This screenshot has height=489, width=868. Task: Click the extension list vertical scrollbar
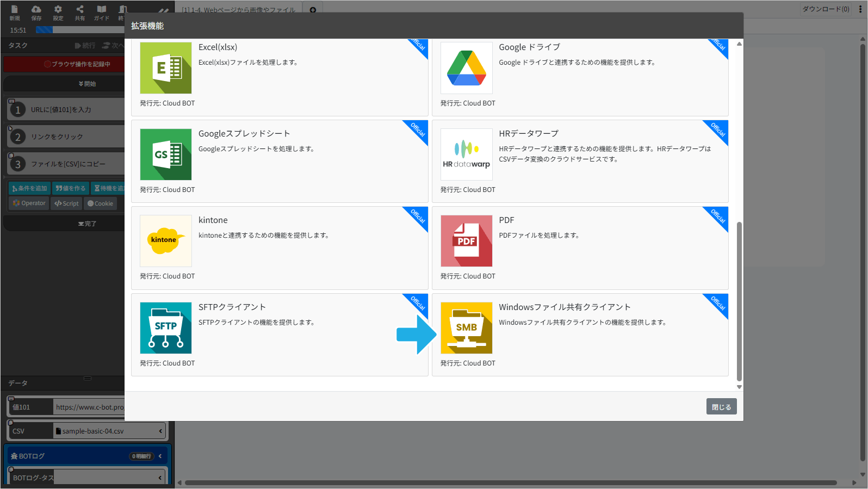tap(739, 301)
